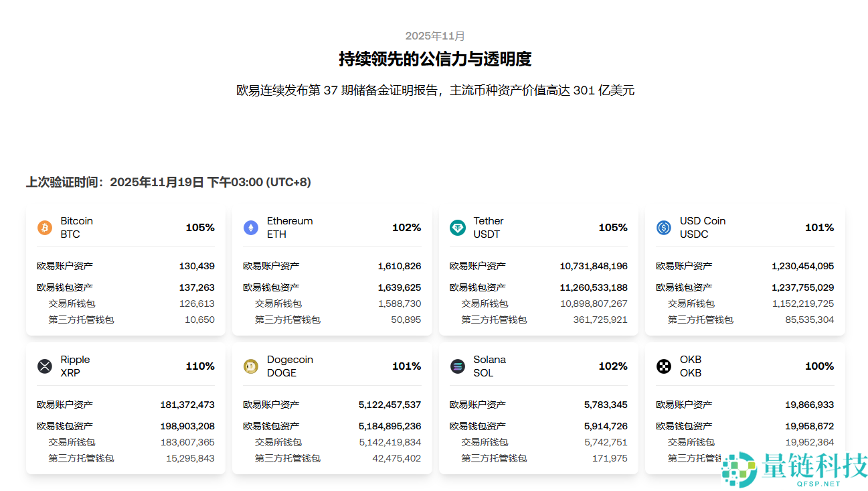
Task: Click Dogecoin account assets value 5,122,457,537
Action: 390,405
